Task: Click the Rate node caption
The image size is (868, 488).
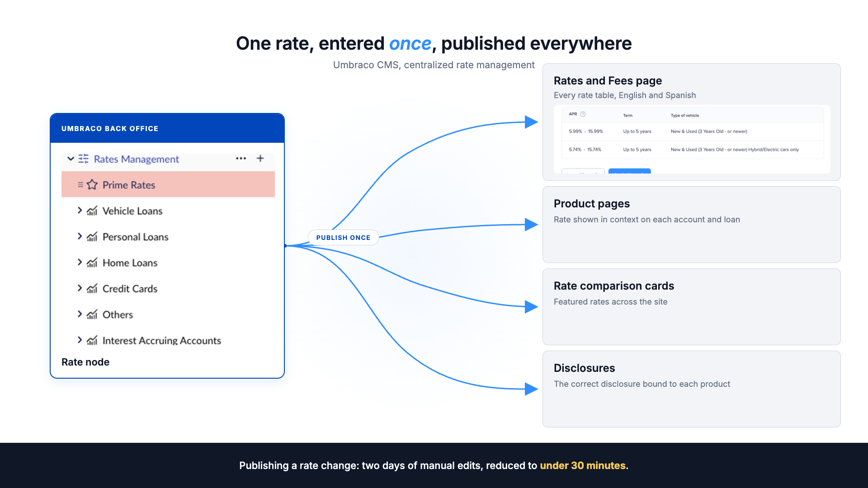Action: point(85,362)
